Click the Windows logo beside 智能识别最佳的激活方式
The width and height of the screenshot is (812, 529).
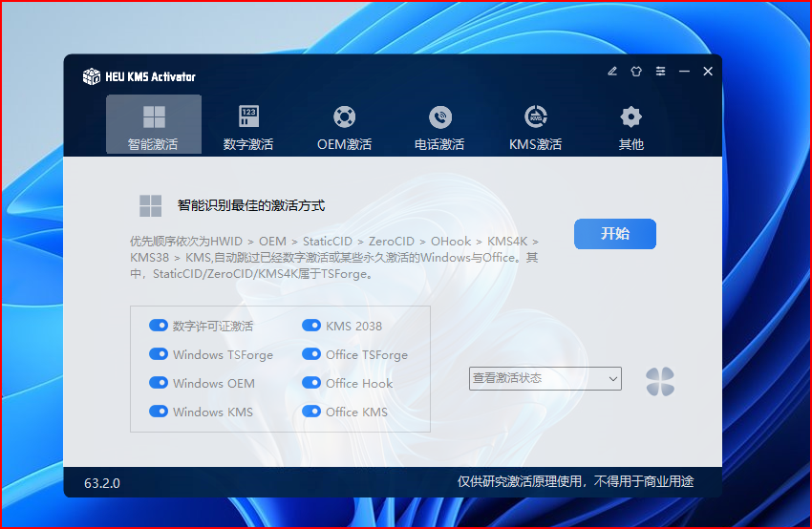(151, 206)
